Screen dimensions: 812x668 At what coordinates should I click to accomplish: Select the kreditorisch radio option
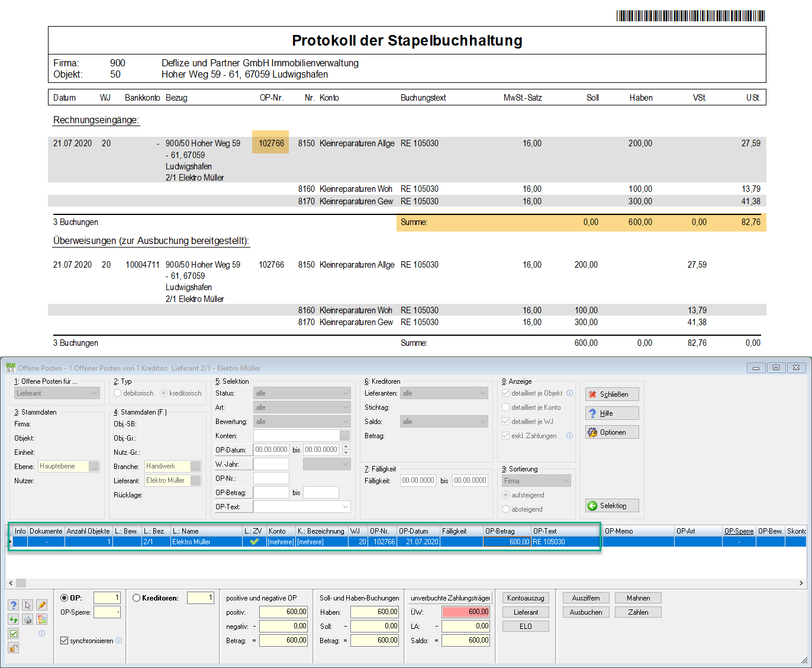pyautogui.click(x=164, y=393)
